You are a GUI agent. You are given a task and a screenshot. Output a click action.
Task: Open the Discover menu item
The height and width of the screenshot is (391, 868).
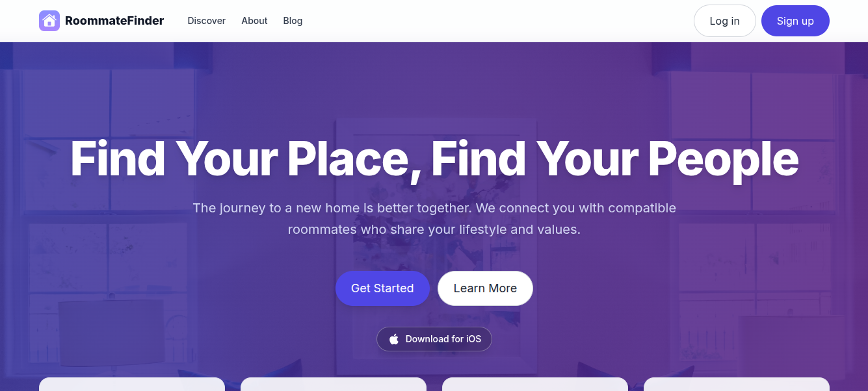[x=207, y=21]
